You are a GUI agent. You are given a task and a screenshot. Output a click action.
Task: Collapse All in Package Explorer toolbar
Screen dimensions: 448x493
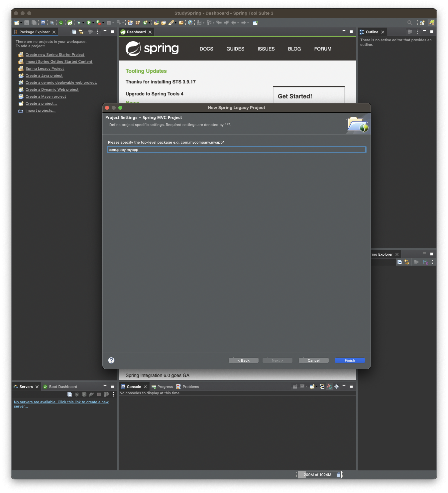click(x=74, y=32)
